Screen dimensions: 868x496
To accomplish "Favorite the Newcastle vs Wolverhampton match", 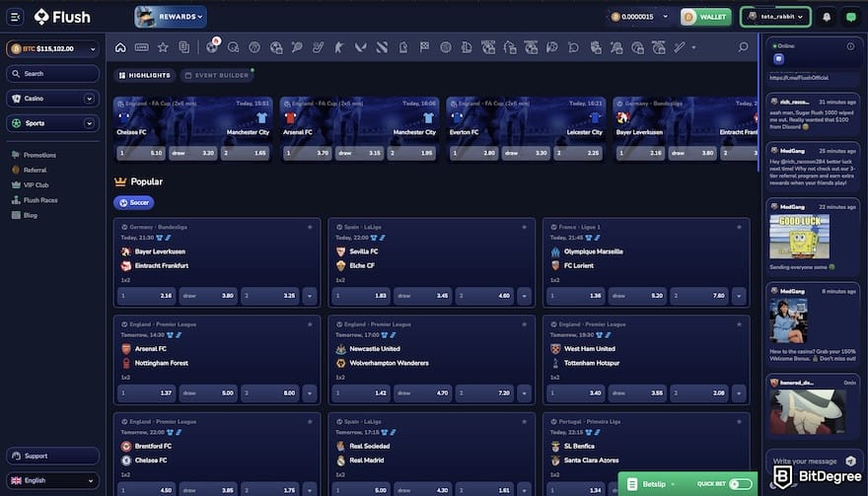I will coord(524,324).
